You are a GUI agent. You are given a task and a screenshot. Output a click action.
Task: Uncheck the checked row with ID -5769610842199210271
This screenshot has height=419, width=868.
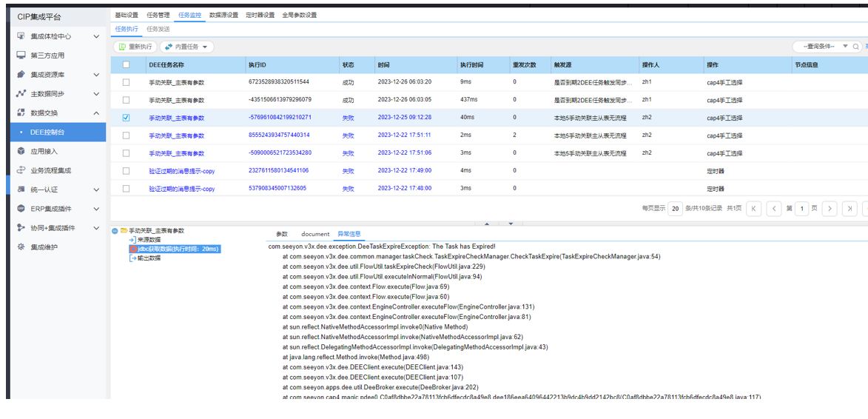tap(126, 118)
